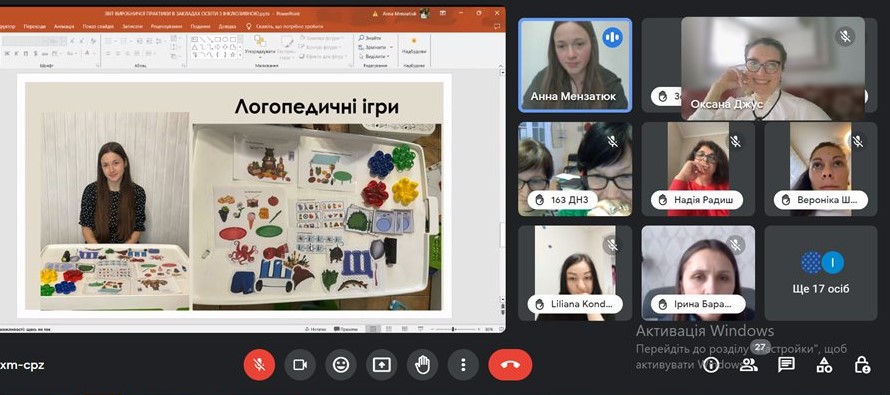
Task: Open the chat panel
Action: (786, 365)
